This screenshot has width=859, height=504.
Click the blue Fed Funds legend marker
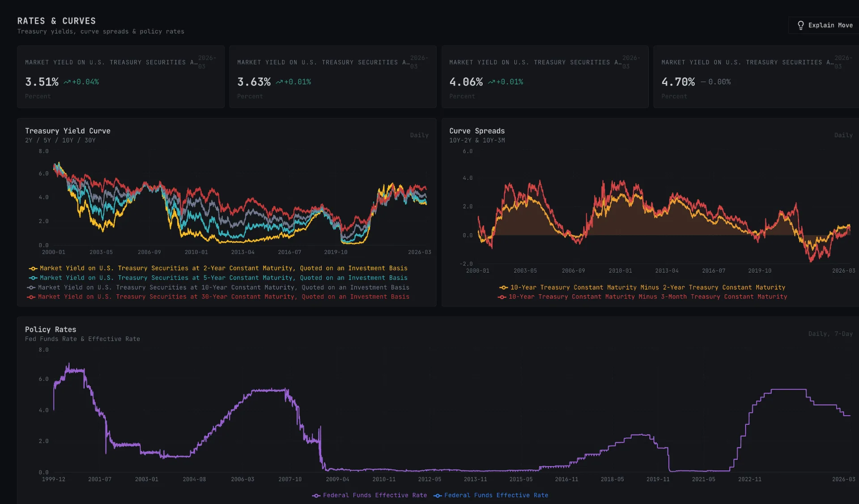click(438, 496)
